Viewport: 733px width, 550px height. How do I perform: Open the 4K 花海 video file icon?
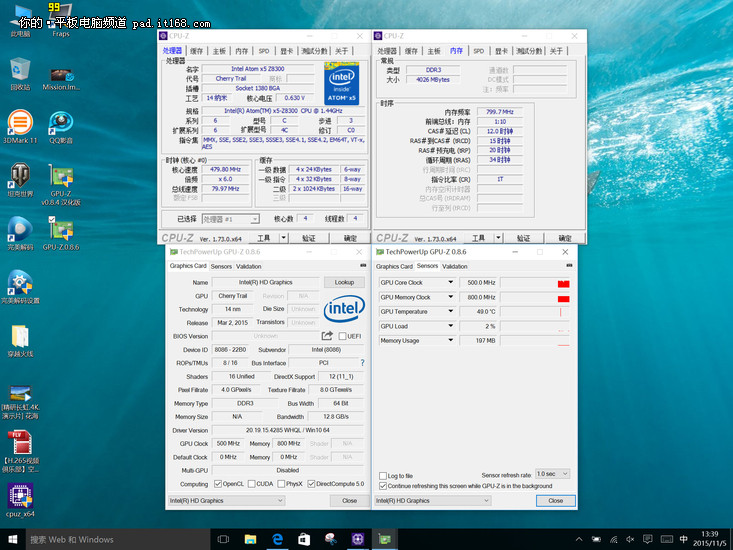click(20, 402)
